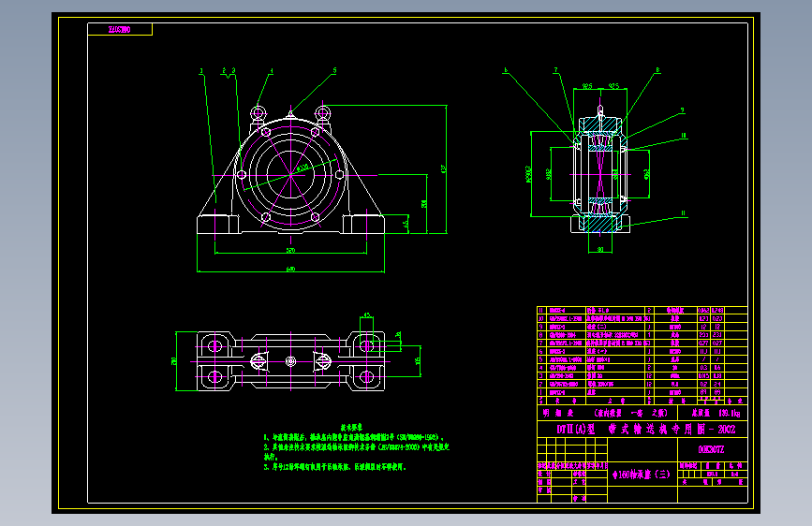The width and height of the screenshot is (812, 526).
Task: Select parts list row number 1 cell
Action: point(541,392)
